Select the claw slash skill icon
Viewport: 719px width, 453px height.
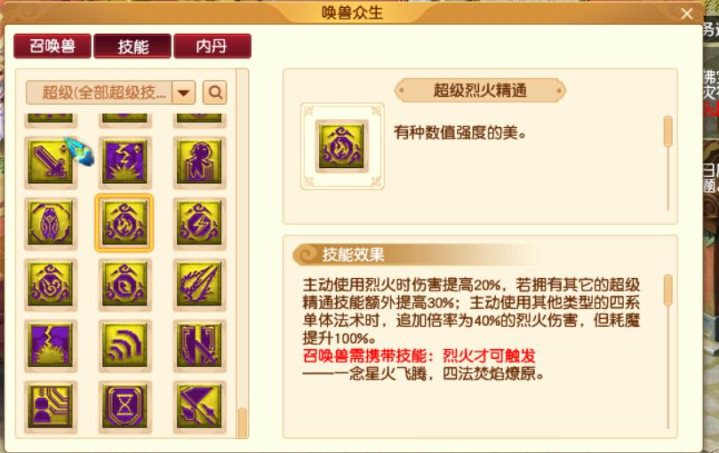(199, 285)
